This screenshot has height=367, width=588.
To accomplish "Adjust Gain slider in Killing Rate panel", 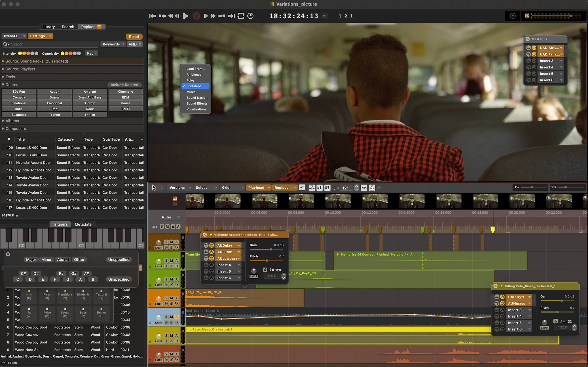I will [561, 301].
